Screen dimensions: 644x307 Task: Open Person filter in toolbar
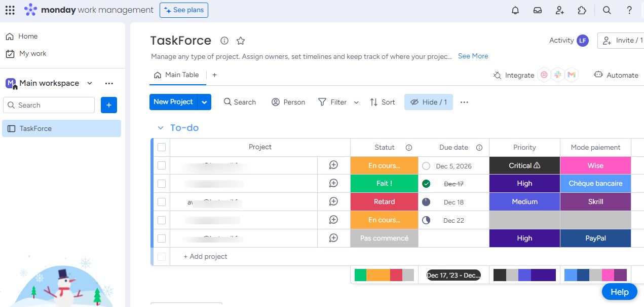[x=288, y=102]
